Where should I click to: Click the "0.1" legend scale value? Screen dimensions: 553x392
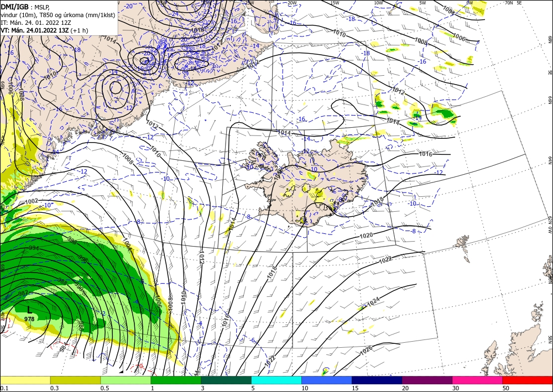point(3,388)
